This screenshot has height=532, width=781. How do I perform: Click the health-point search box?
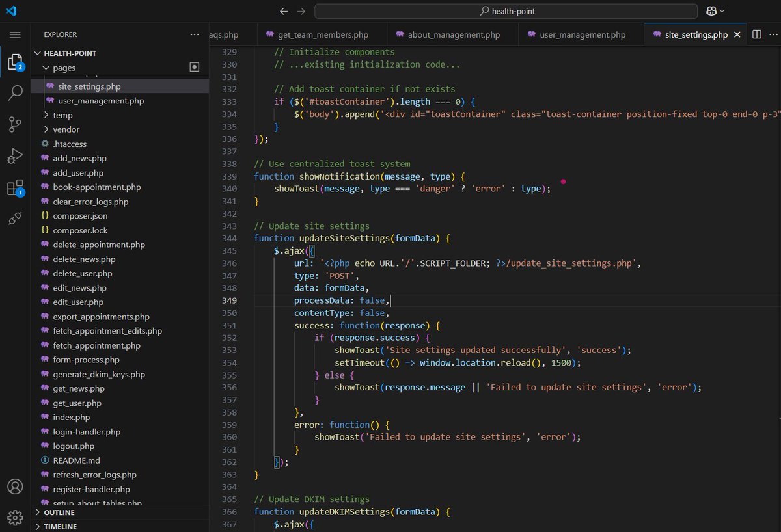pyautogui.click(x=505, y=10)
